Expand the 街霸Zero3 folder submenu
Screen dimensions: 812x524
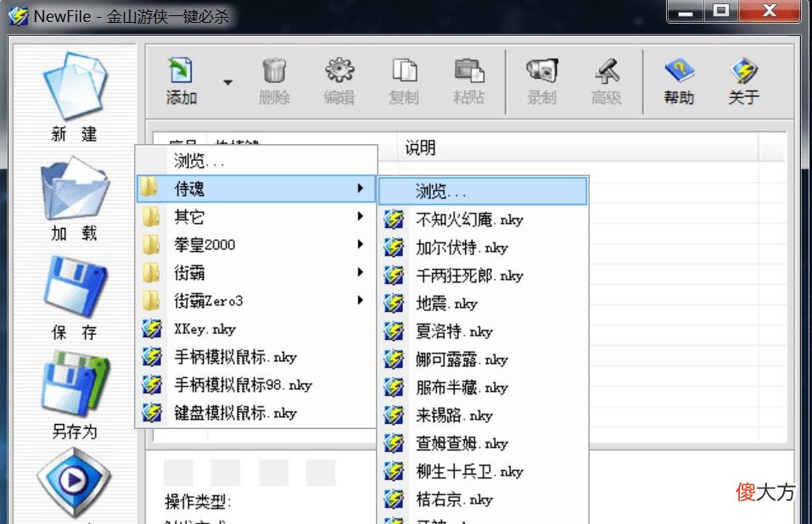(x=256, y=300)
